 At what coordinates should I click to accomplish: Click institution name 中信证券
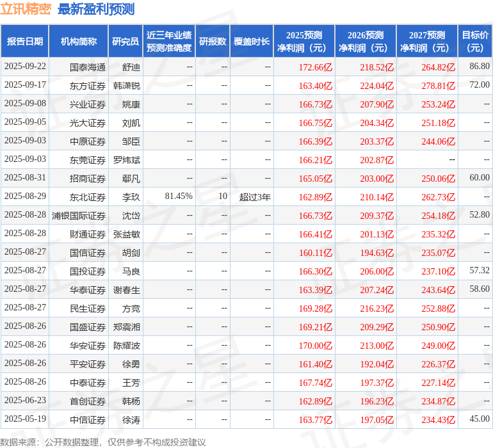pyautogui.click(x=88, y=420)
